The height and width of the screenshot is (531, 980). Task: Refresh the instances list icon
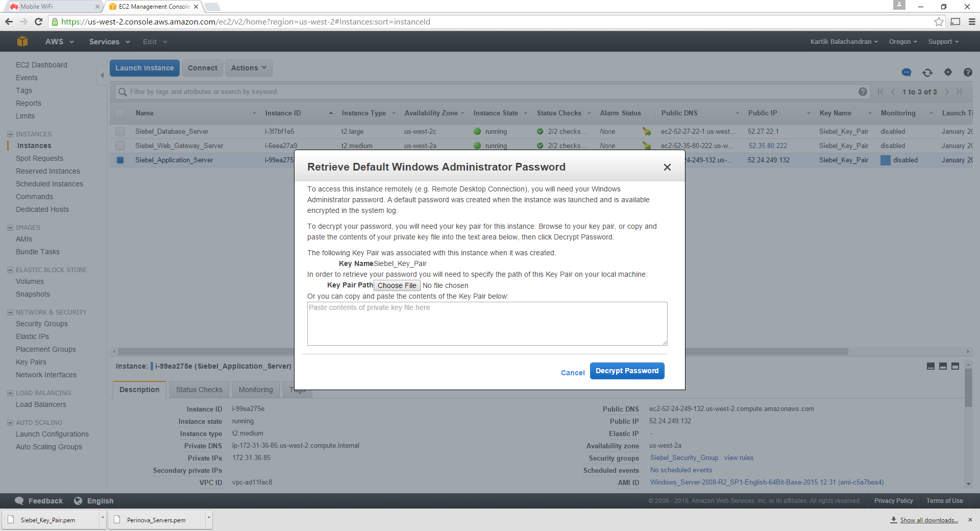coord(927,73)
